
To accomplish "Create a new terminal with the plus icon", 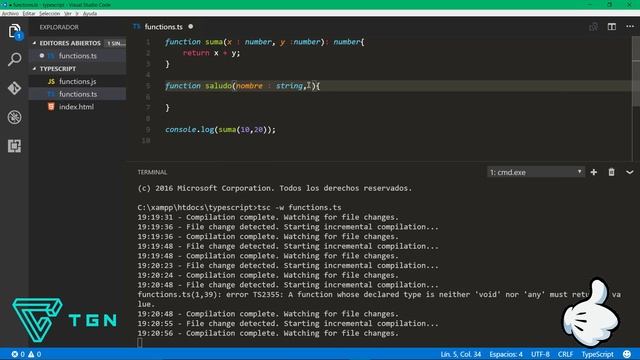I will tap(593, 172).
